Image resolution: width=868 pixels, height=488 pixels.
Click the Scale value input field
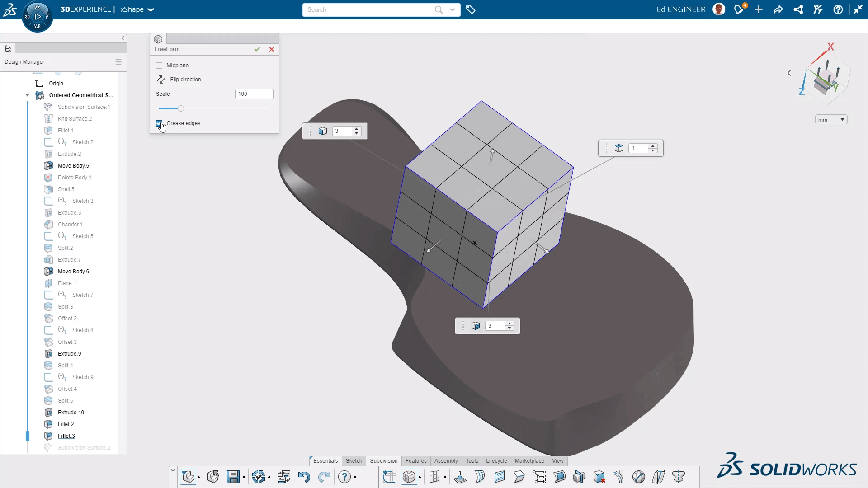[254, 94]
